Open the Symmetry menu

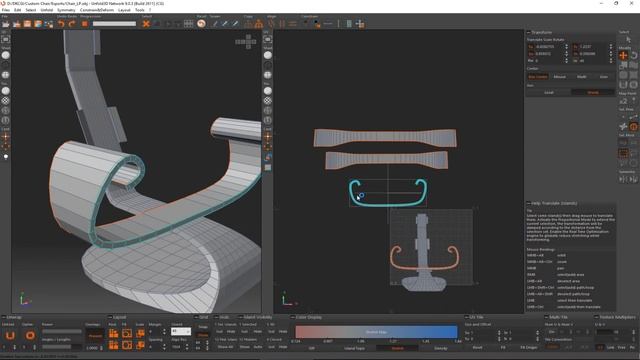(66, 10)
